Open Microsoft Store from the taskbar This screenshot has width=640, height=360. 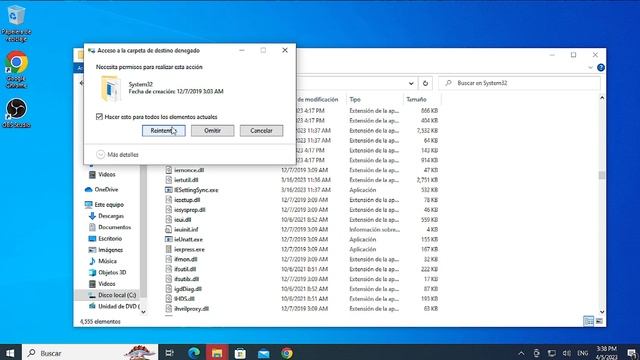240,353
